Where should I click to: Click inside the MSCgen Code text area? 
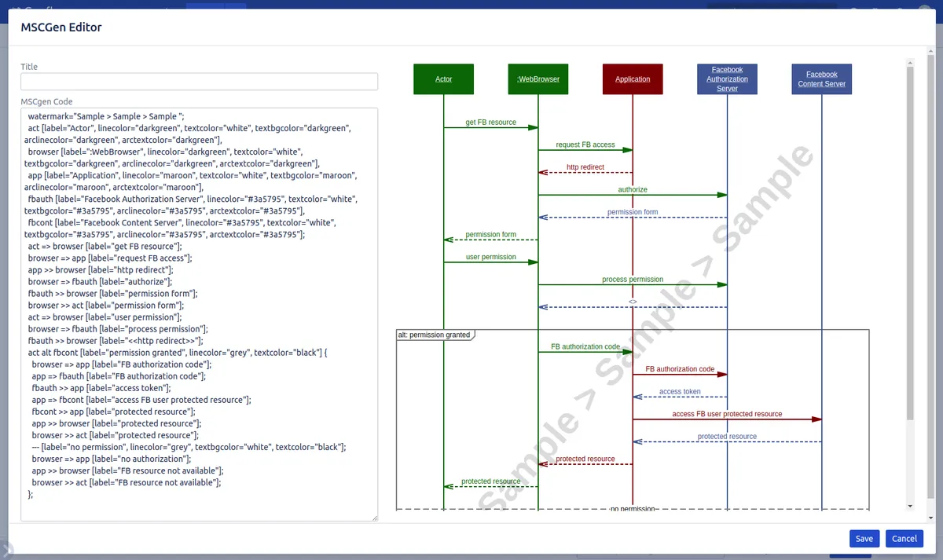click(x=199, y=314)
